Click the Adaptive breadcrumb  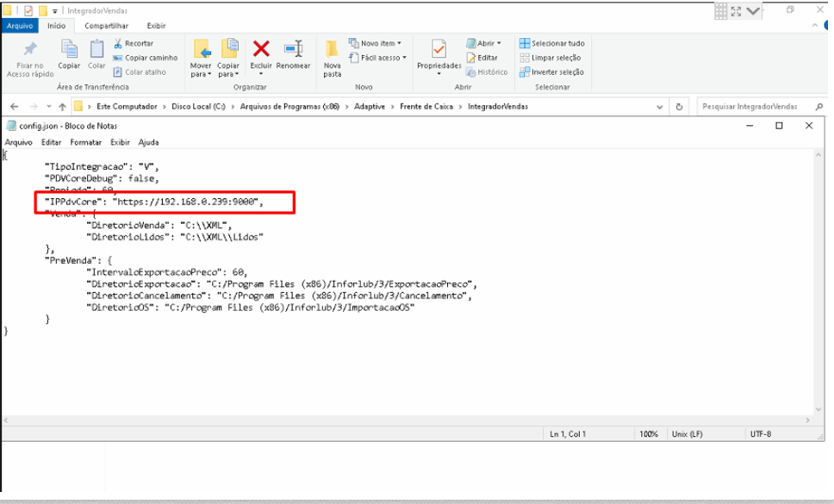tap(370, 106)
